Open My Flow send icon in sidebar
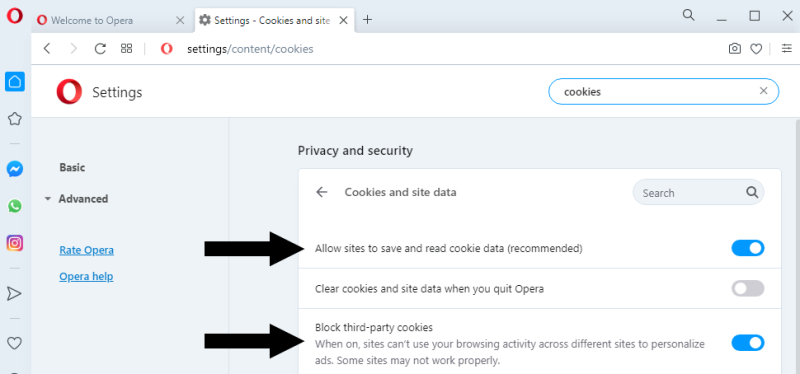The image size is (800, 374). click(x=14, y=293)
